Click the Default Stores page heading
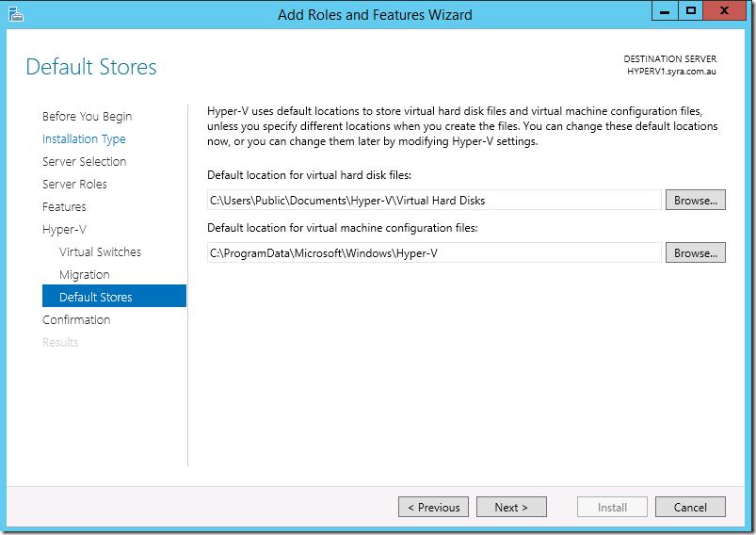The height and width of the screenshot is (535, 756). tap(91, 67)
